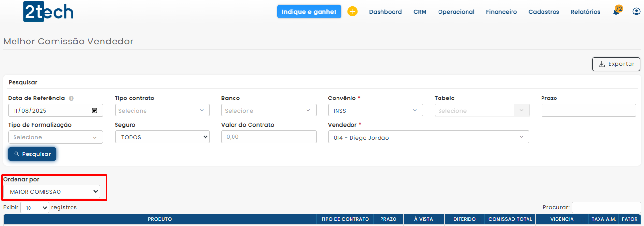
Task: Click the Indique e ganhe! button
Action: (309, 12)
